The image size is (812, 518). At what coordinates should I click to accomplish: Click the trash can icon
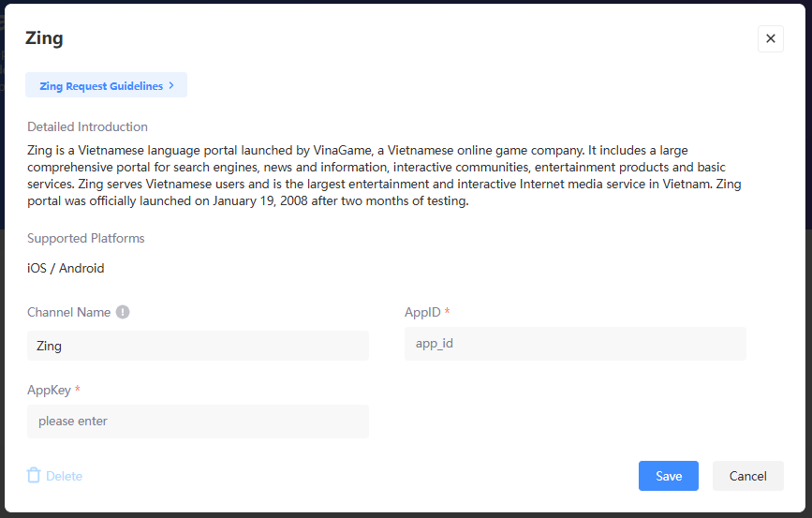point(34,476)
